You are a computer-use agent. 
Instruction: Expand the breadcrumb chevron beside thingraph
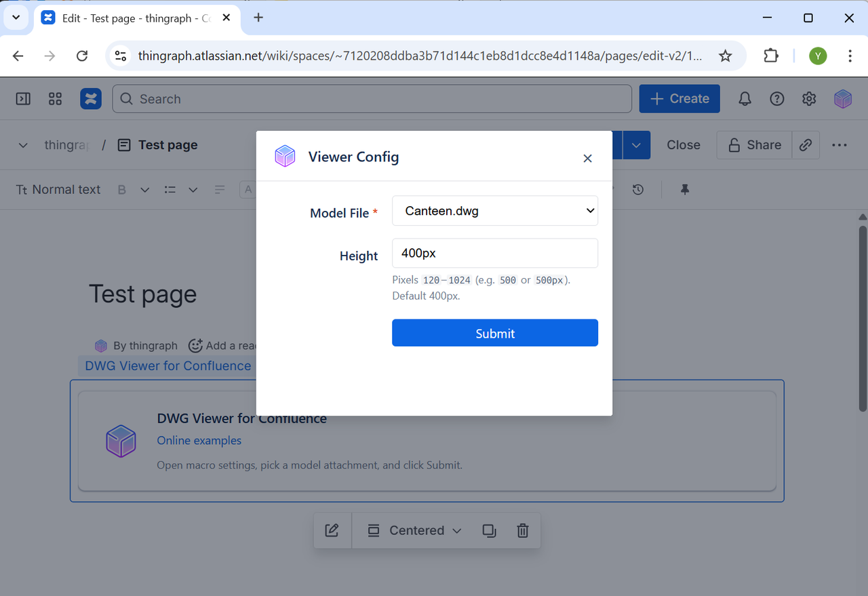(x=23, y=145)
